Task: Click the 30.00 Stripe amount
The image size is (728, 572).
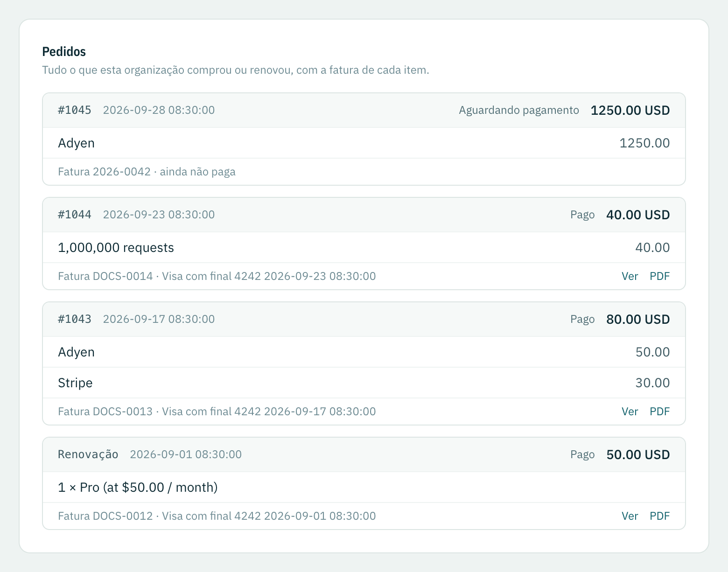Action: [652, 383]
